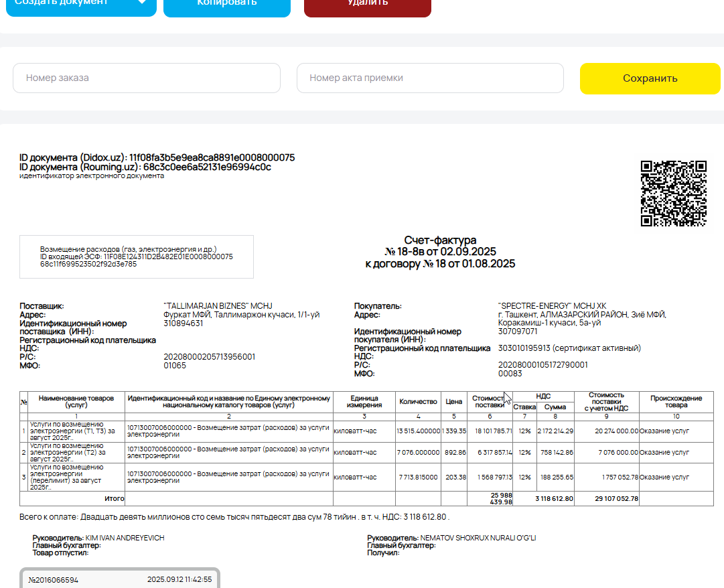
Task: Click row 2 price 892.86
Action: pos(455,453)
